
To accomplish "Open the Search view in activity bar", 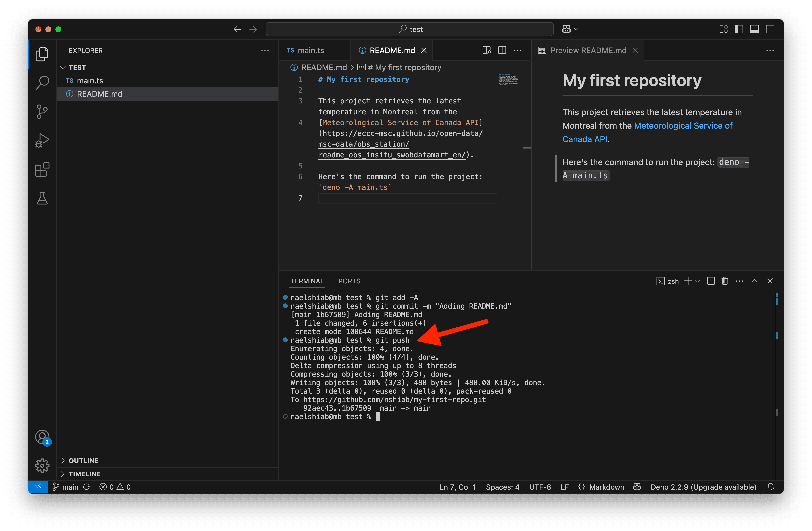I will 42,82.
